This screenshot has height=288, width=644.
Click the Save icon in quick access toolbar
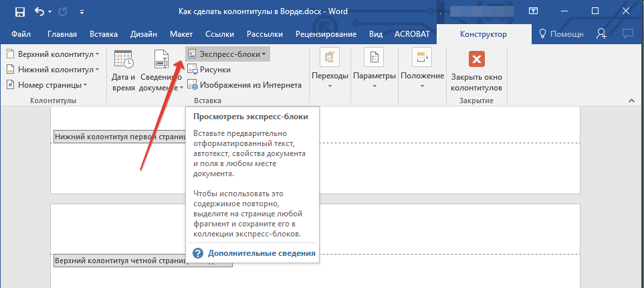[x=19, y=11]
